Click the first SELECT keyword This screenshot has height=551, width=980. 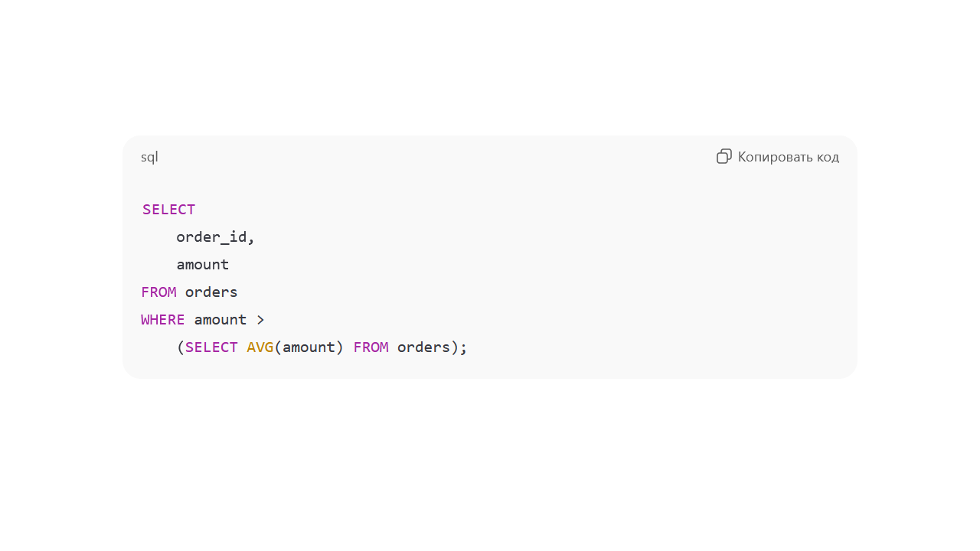(168, 210)
